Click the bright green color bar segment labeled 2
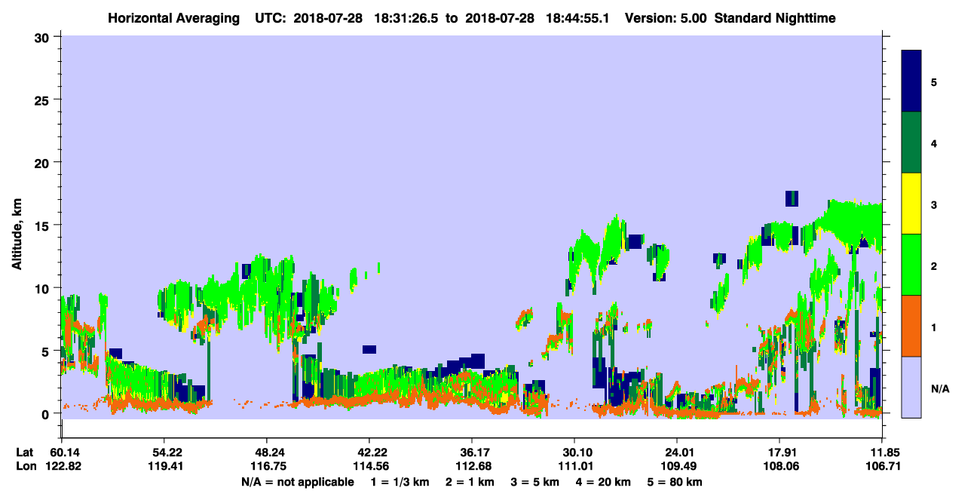 tap(911, 265)
